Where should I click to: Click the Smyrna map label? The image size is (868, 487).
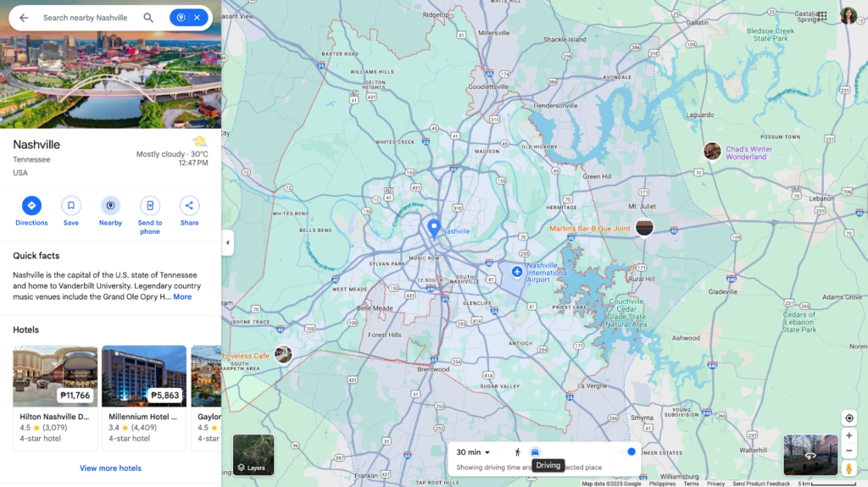click(x=643, y=418)
